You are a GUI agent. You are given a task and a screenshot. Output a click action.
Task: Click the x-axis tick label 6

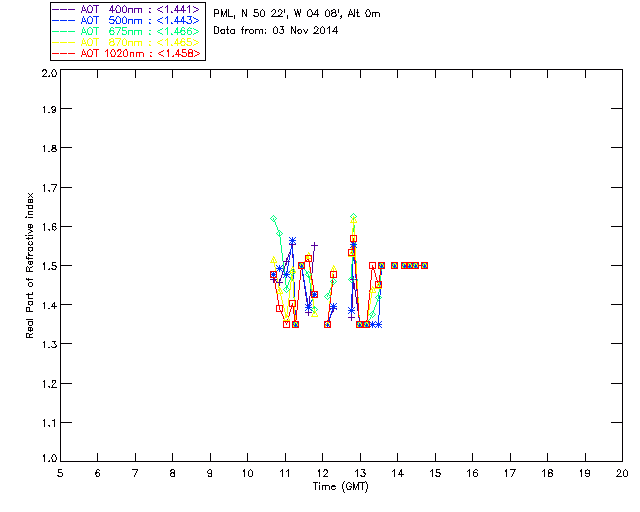[x=98, y=473]
